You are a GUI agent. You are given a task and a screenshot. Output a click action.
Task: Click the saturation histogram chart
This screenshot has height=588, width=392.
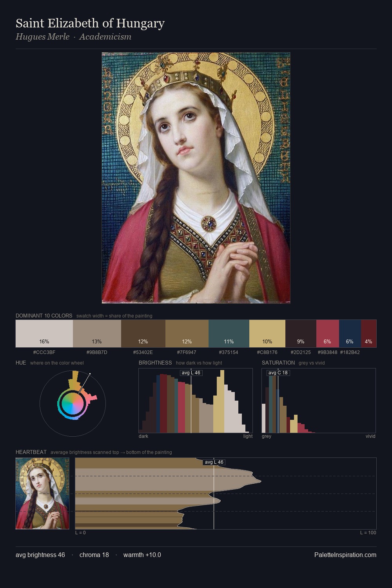point(319,401)
